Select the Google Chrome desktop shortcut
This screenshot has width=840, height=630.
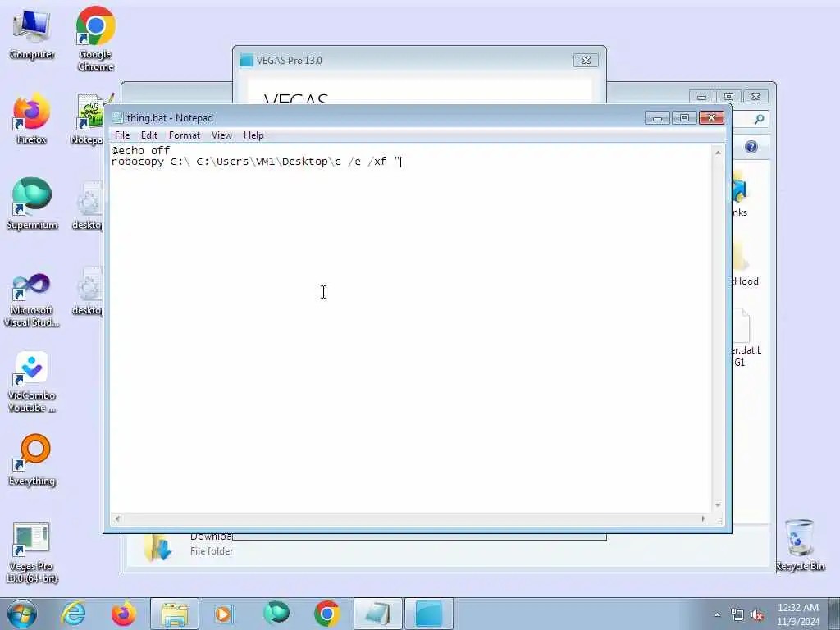(x=95, y=39)
